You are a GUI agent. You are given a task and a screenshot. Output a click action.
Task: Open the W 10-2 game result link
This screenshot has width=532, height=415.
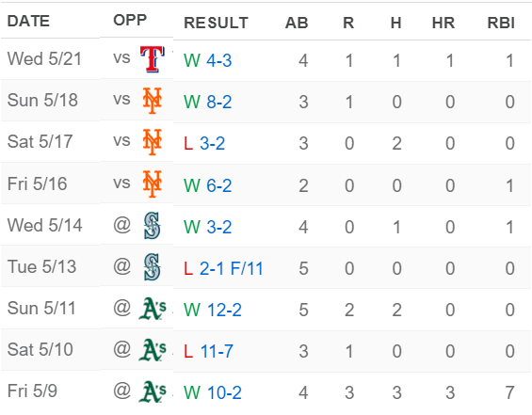213,393
